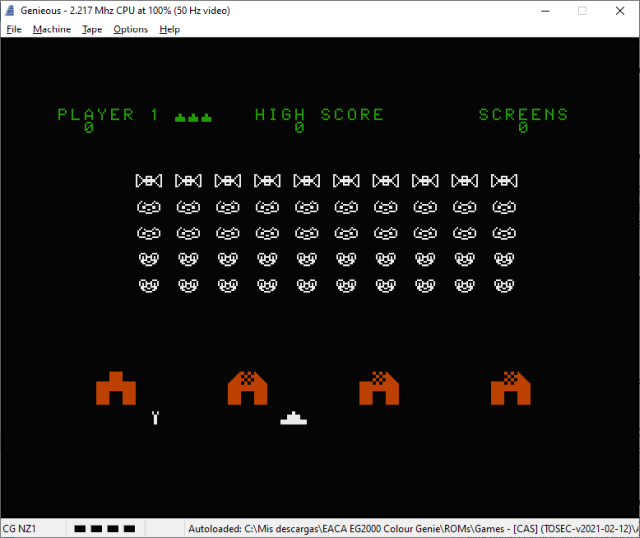This screenshot has width=640, height=538.
Task: Click the first invader in the fourth row
Action: pos(149,259)
